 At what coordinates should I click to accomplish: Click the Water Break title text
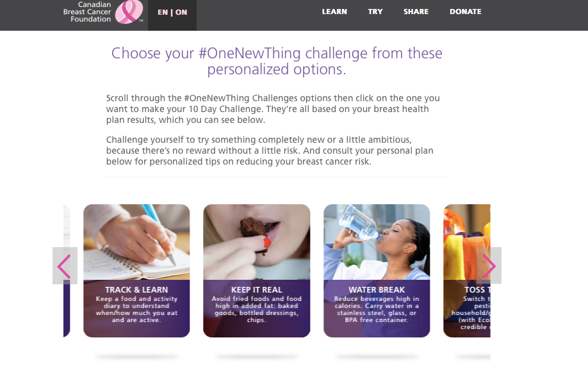pyautogui.click(x=377, y=290)
